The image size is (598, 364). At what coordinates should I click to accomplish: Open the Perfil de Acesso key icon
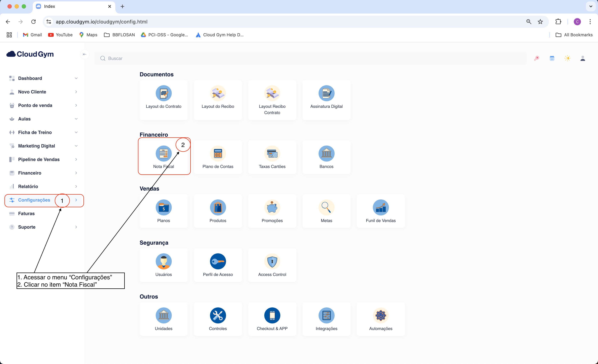[x=218, y=261]
